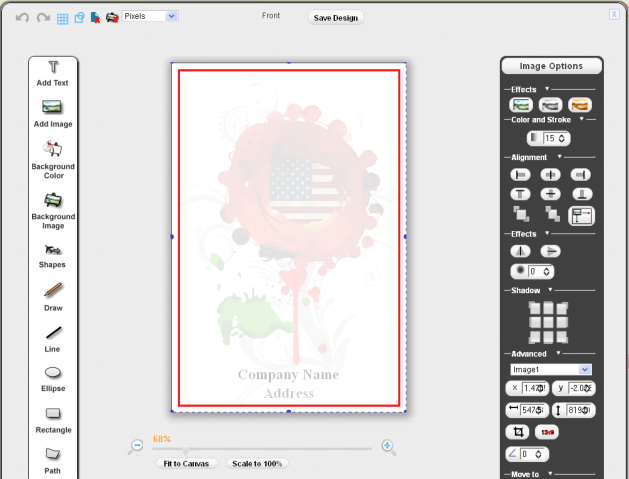Click the overlapping shapes toolbar icon
The height and width of the screenshot is (479, 629).
click(79, 18)
